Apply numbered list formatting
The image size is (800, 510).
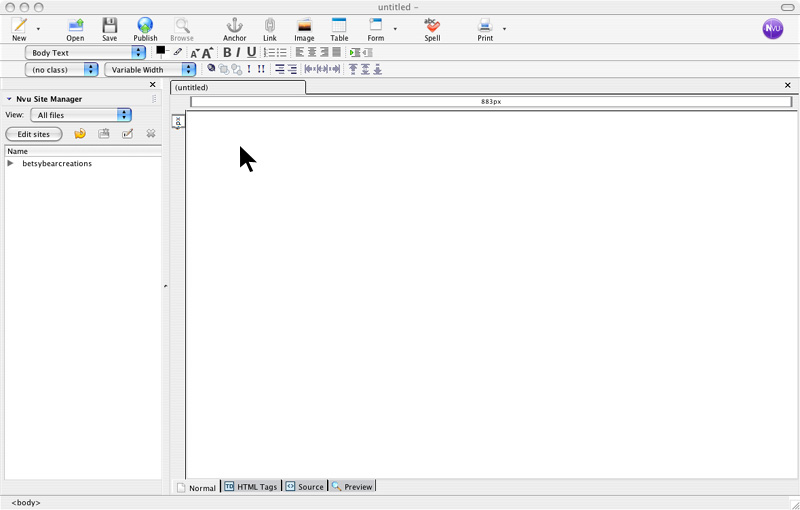click(x=269, y=53)
